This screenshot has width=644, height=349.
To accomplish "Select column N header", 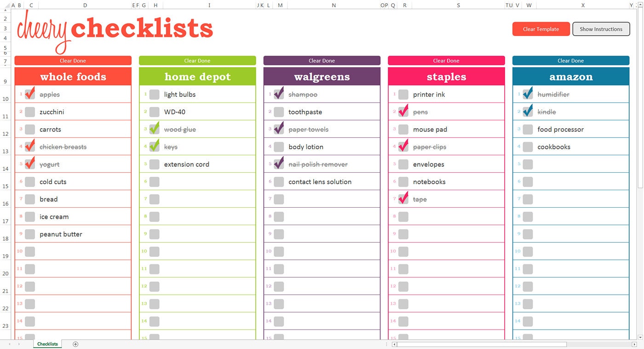I will tap(333, 5).
